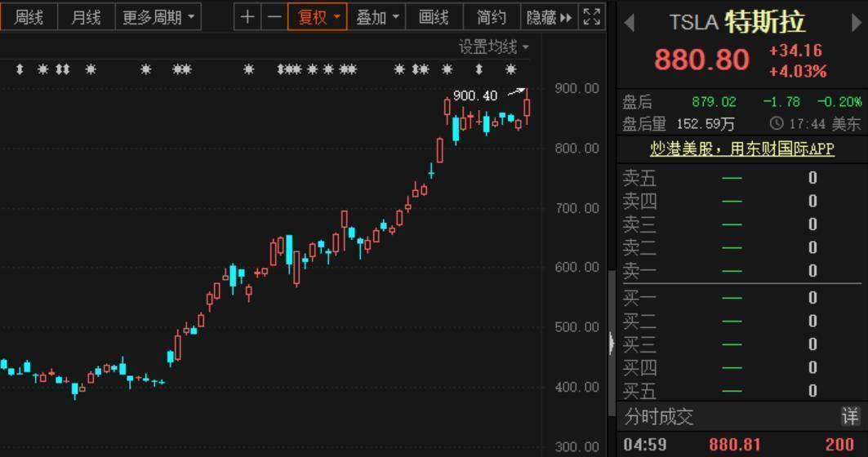Click the last price 880.80
Viewport: 868px width, 457px height.
pyautogui.click(x=701, y=60)
